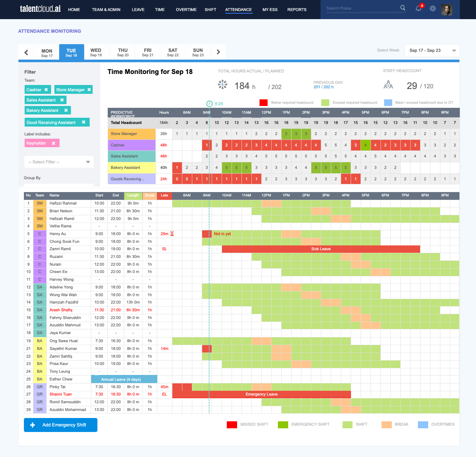Screen dimensions: 476x457
Task: Open the HOME menu
Action: pyautogui.click(x=74, y=10)
